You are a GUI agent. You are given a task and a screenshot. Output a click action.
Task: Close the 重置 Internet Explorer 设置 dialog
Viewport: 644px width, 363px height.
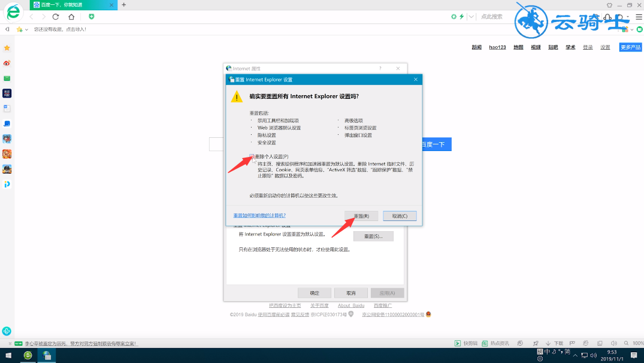point(416,79)
